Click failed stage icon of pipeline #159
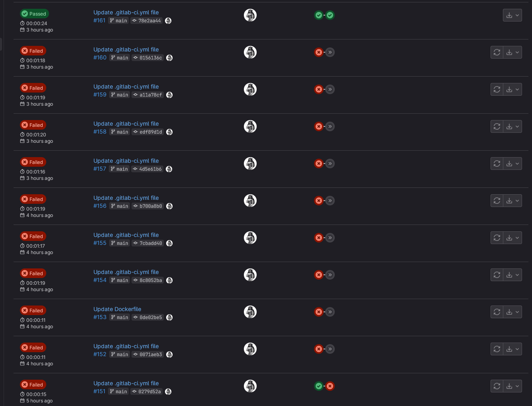Screen dimensions: 532x406 coord(319,89)
